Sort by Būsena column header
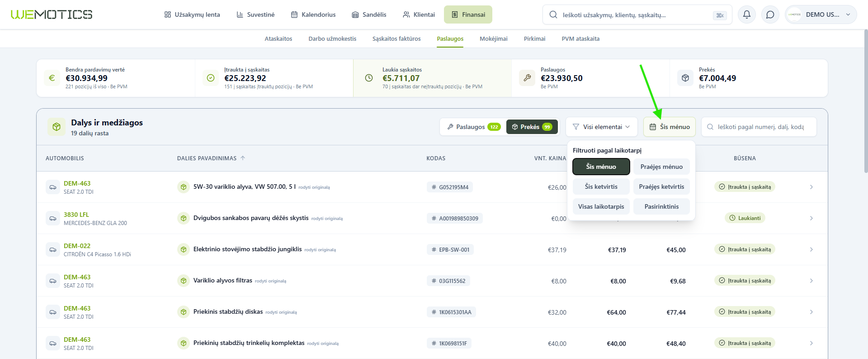The height and width of the screenshot is (359, 868). coord(745,158)
